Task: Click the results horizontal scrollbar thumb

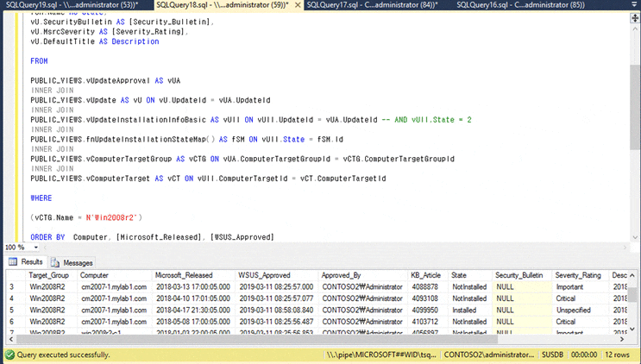Action: coord(257,339)
